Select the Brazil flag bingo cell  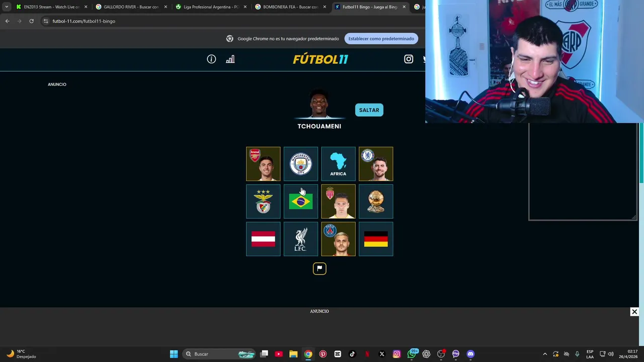(301, 202)
